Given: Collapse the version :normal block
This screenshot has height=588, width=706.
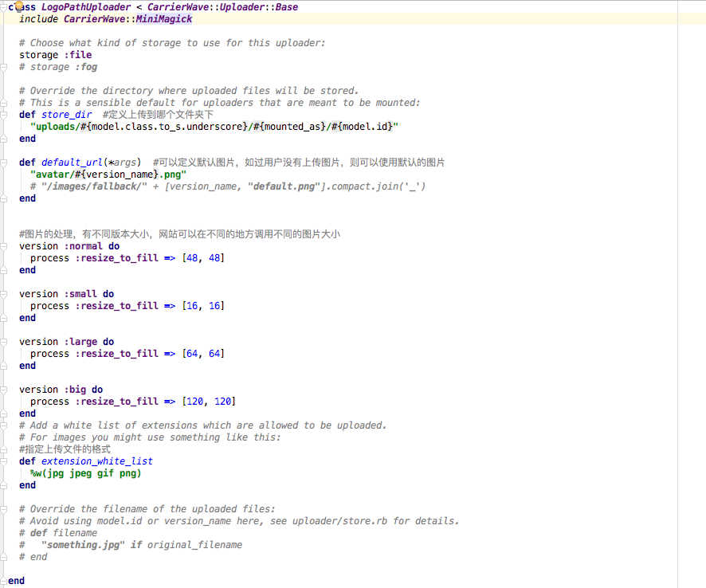Looking at the screenshot, I should click(x=4, y=246).
